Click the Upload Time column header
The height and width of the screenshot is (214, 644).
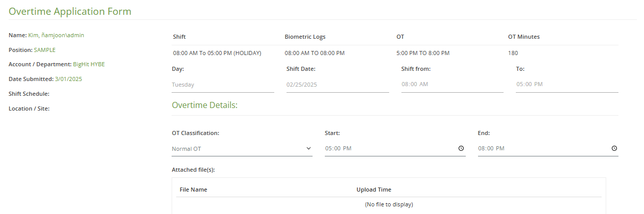tap(374, 190)
